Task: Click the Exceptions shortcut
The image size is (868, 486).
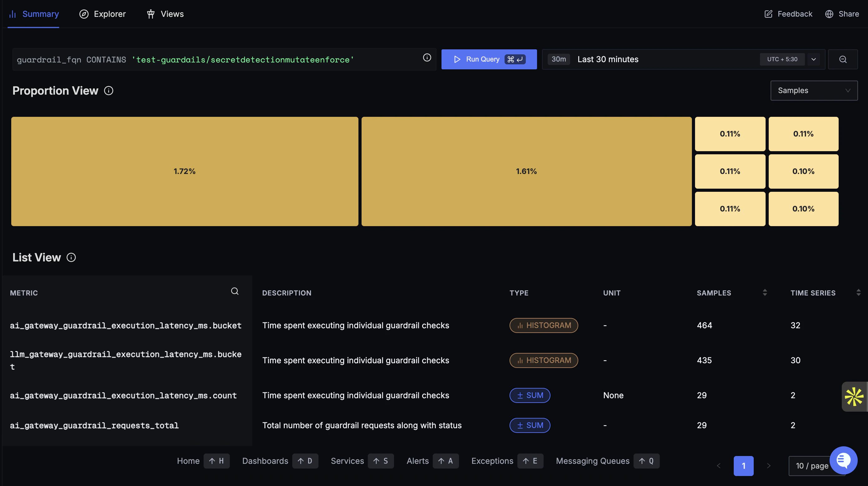Action: pyautogui.click(x=507, y=461)
